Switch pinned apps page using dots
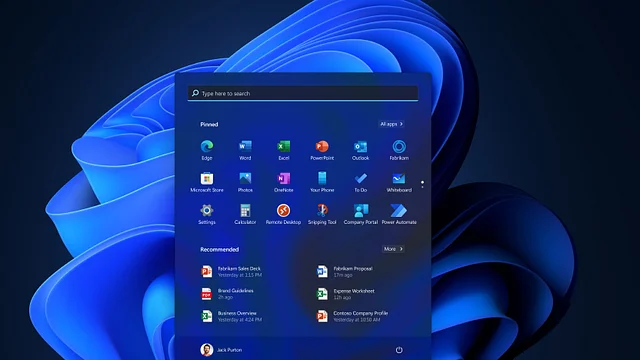 [x=422, y=184]
